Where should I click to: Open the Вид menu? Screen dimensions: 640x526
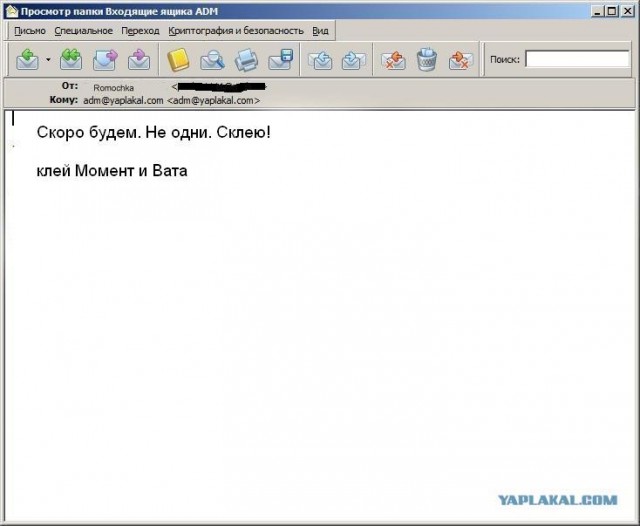320,31
